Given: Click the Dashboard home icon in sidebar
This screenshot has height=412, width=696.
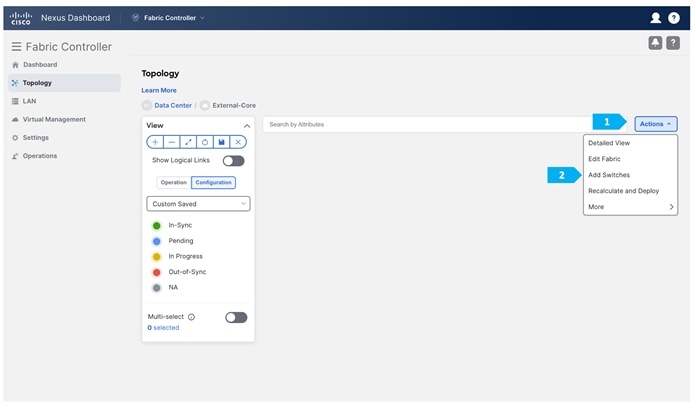Looking at the screenshot, I should click(x=16, y=65).
